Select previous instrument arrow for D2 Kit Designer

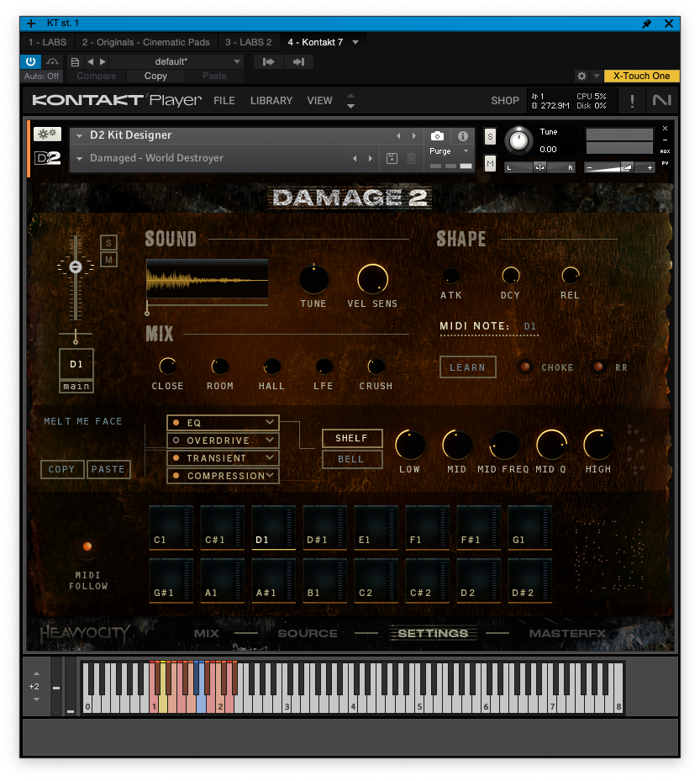click(398, 136)
